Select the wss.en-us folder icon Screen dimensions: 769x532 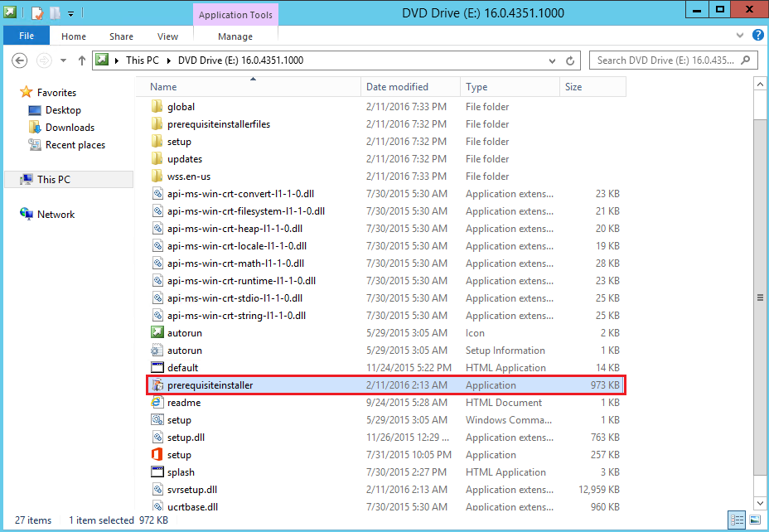(157, 176)
